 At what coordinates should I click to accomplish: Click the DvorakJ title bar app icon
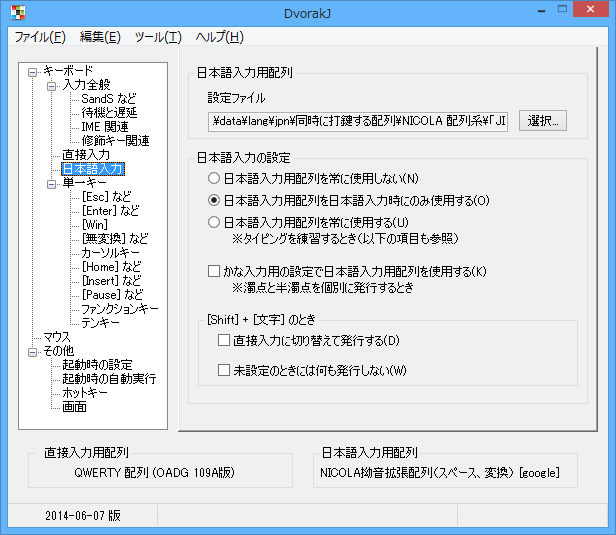(x=15, y=13)
